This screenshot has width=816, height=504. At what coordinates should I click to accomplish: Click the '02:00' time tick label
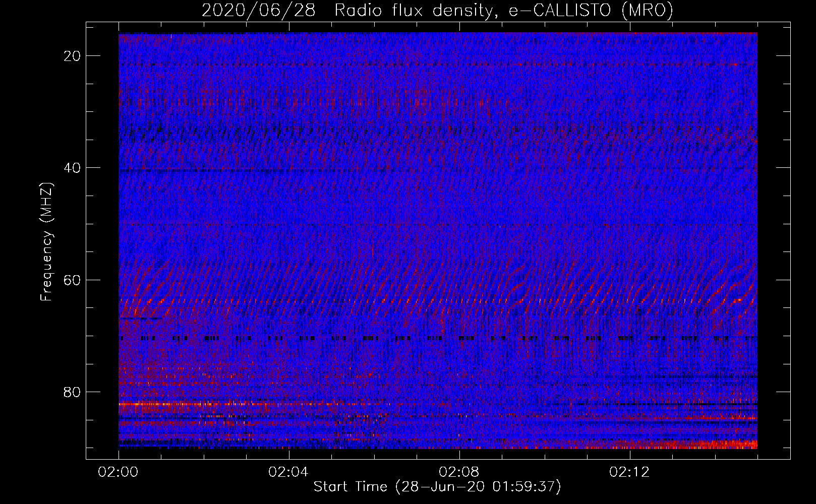(x=119, y=472)
